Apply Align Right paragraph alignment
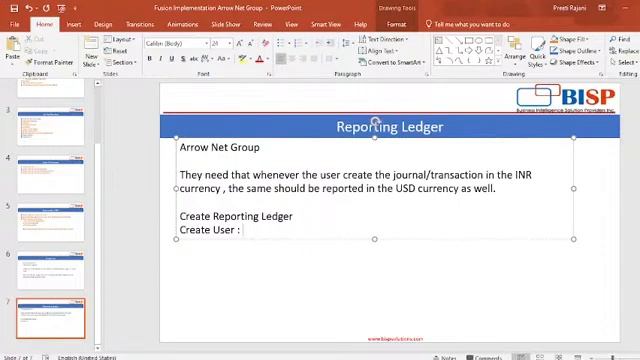This screenshot has height=360, width=640. click(x=303, y=59)
